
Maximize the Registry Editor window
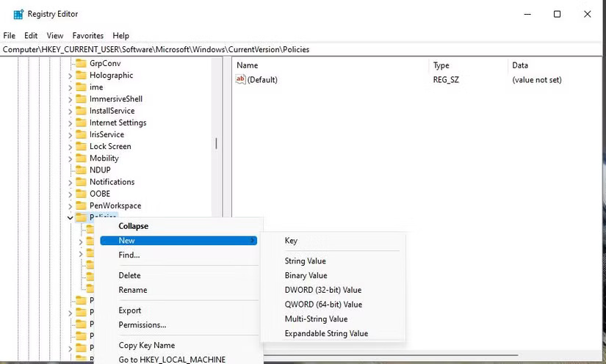tap(557, 14)
